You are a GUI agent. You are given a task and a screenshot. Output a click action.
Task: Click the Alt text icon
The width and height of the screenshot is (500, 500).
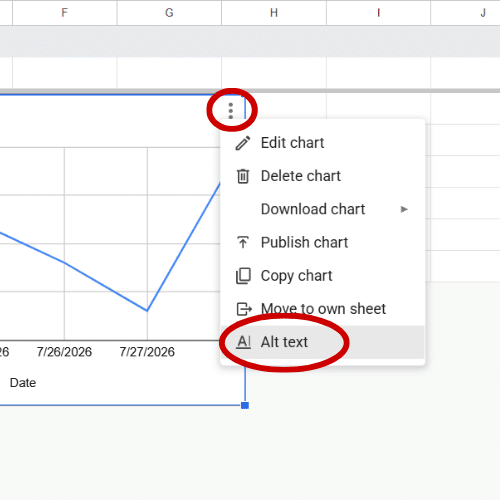[243, 342]
